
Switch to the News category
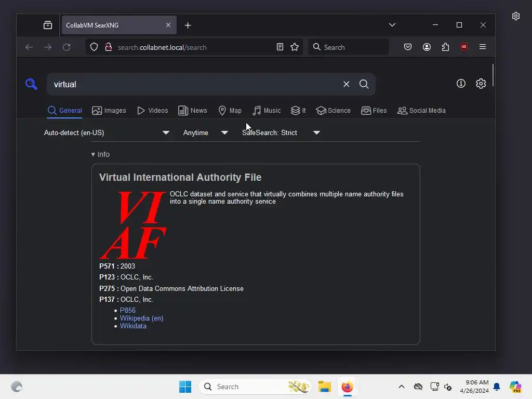coord(193,111)
